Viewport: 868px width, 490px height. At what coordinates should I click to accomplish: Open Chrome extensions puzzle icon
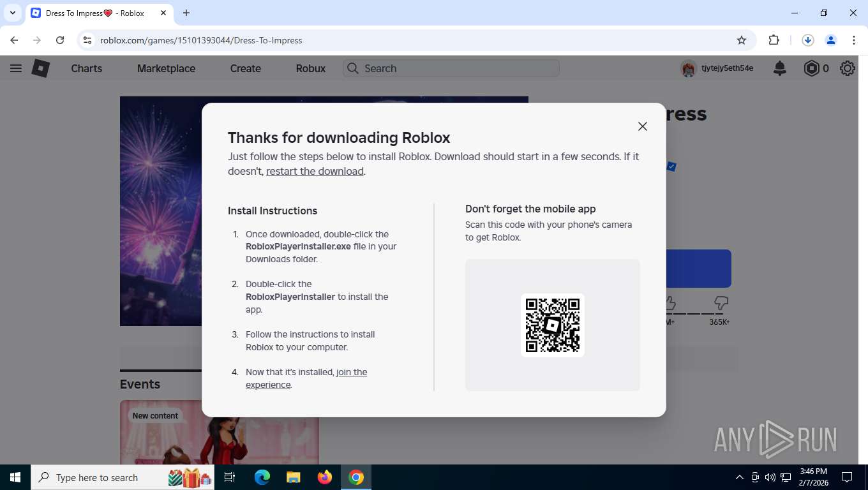[x=774, y=40]
